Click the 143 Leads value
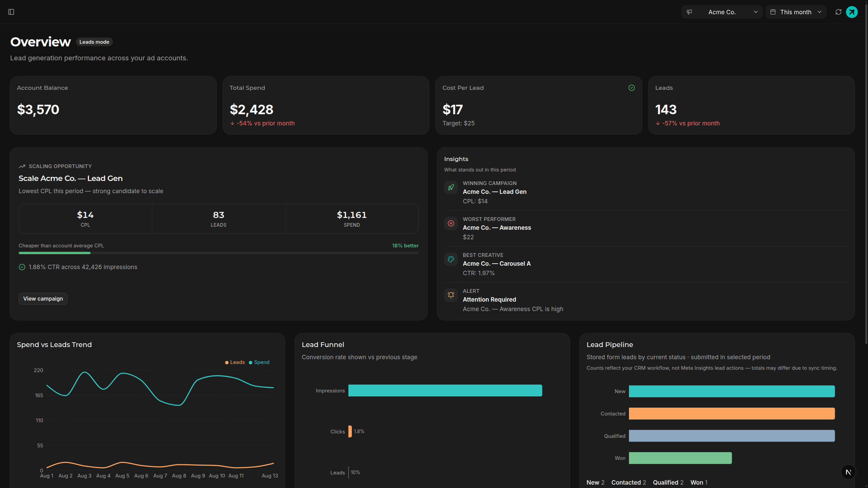868x488 pixels. [x=666, y=109]
